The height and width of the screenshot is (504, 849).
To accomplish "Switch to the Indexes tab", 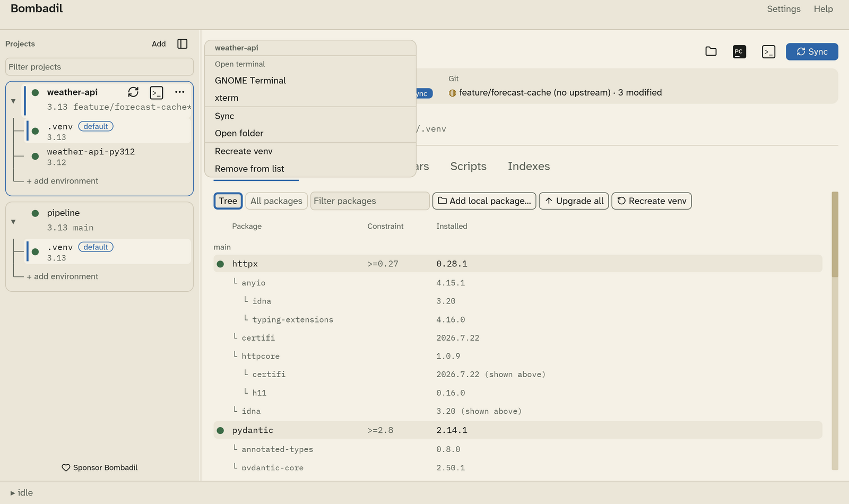I will 529,167.
